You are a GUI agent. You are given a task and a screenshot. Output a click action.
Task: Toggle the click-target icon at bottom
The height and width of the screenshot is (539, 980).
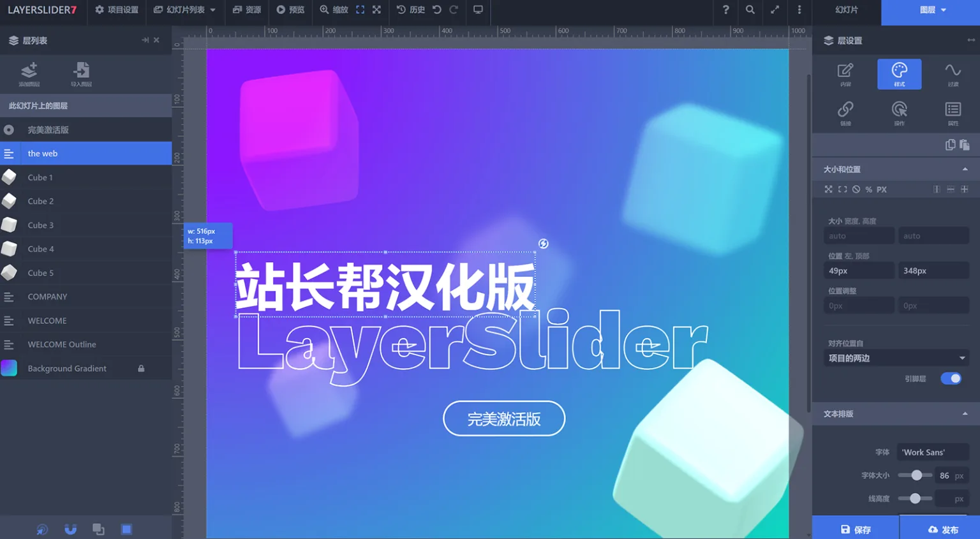pyautogui.click(x=42, y=529)
